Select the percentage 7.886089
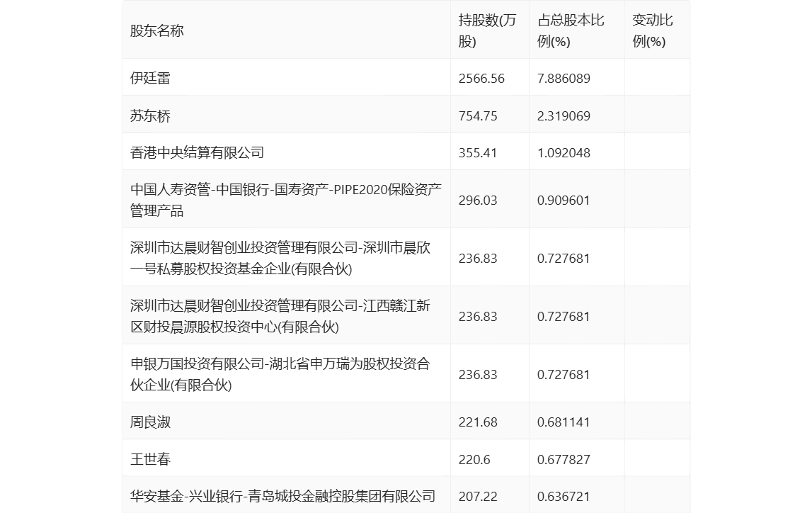Viewport: 812px width, 513px height. click(x=564, y=78)
